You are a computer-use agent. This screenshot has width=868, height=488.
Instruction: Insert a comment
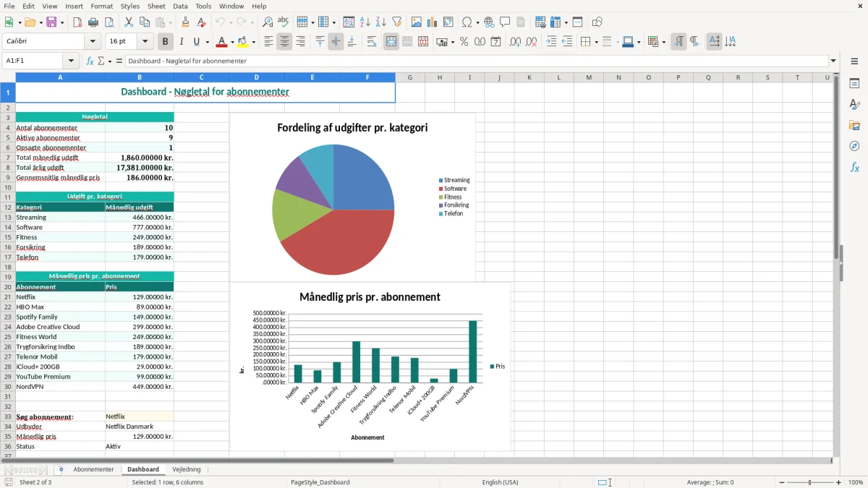[505, 22]
